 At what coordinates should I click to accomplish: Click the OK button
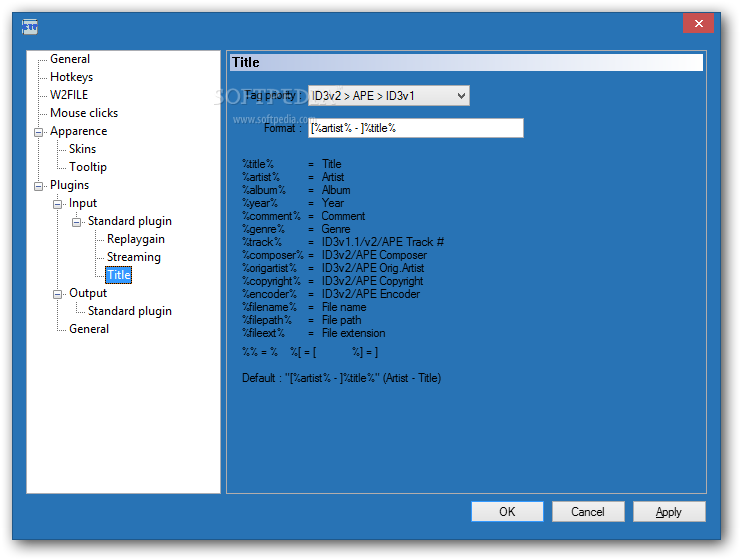click(507, 512)
